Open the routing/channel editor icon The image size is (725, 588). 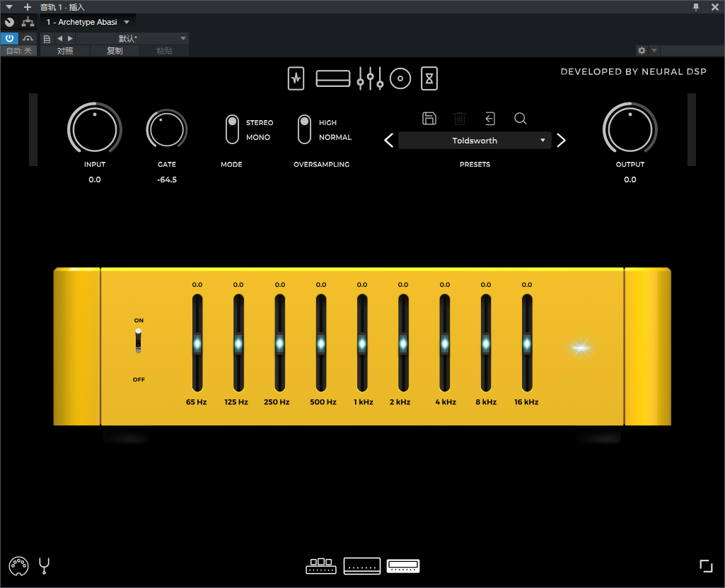[28, 22]
